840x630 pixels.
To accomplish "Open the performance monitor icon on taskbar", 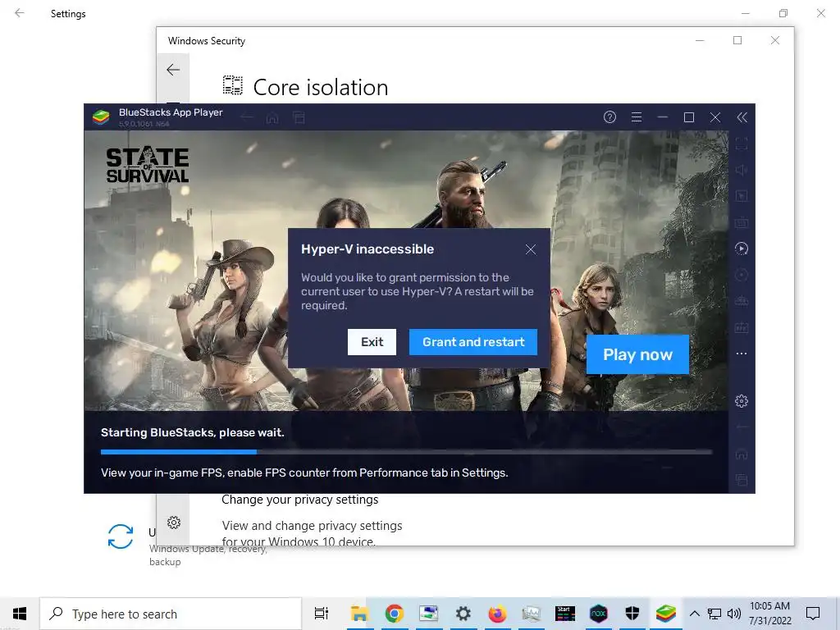I will [531, 614].
